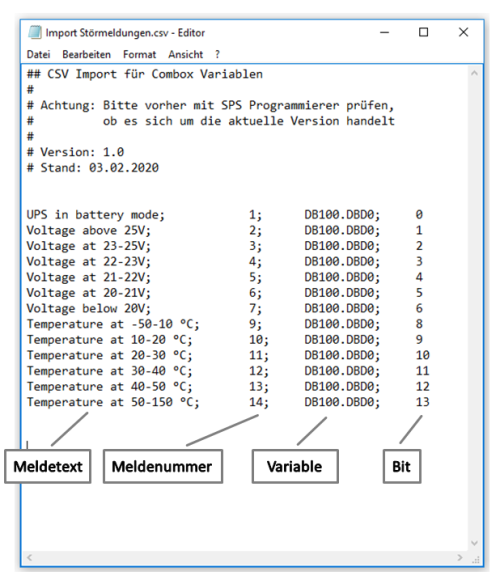The width and height of the screenshot is (500, 580).
Task: Open the Bearbeiten menu
Action: point(86,54)
